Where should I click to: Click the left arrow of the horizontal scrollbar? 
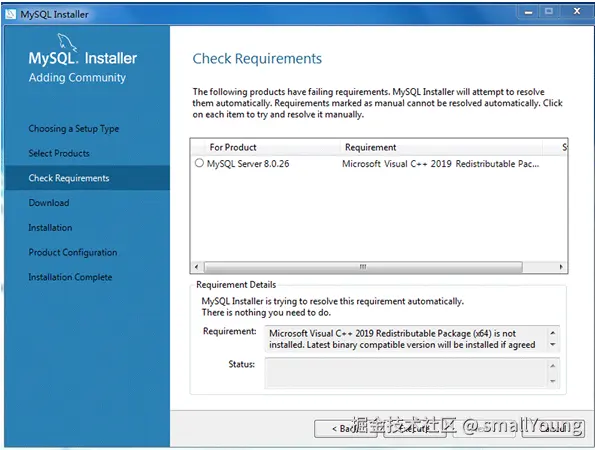coord(197,267)
